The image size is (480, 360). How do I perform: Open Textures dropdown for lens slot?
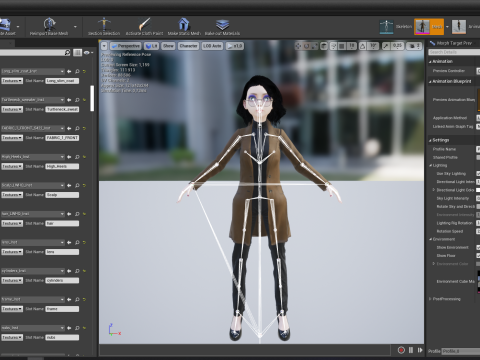point(12,252)
